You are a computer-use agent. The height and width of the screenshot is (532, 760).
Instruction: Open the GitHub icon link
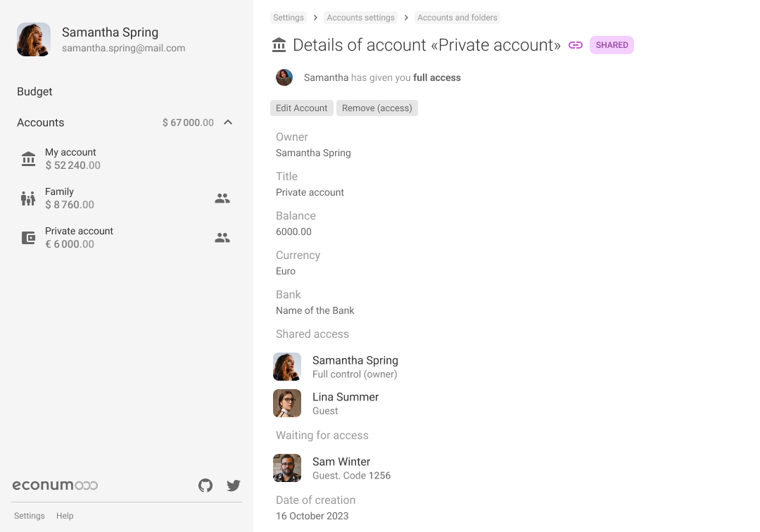coord(205,485)
